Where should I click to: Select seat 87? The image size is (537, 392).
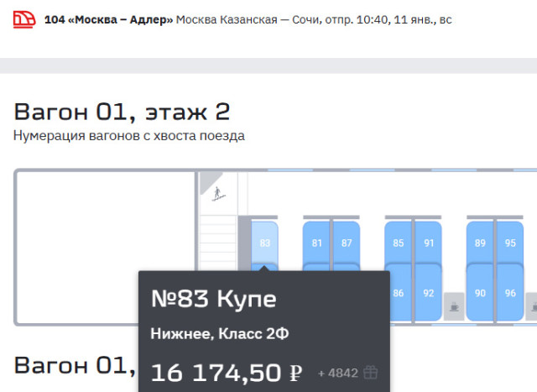347,243
